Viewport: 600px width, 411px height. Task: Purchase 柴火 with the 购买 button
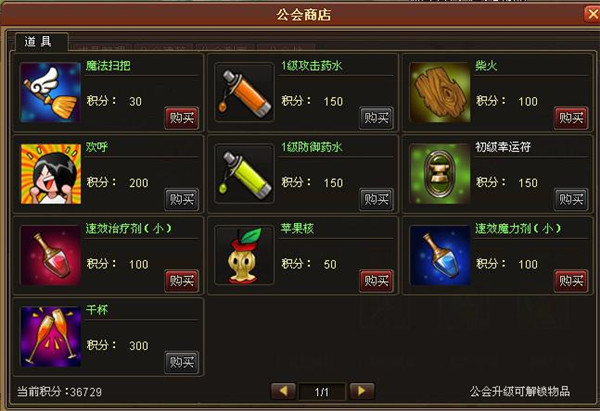pos(571,118)
